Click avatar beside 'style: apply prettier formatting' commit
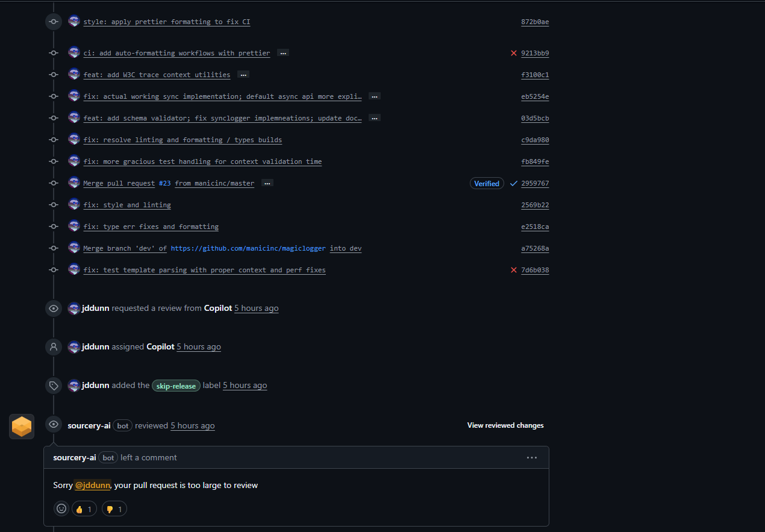765x532 pixels. 74,21
